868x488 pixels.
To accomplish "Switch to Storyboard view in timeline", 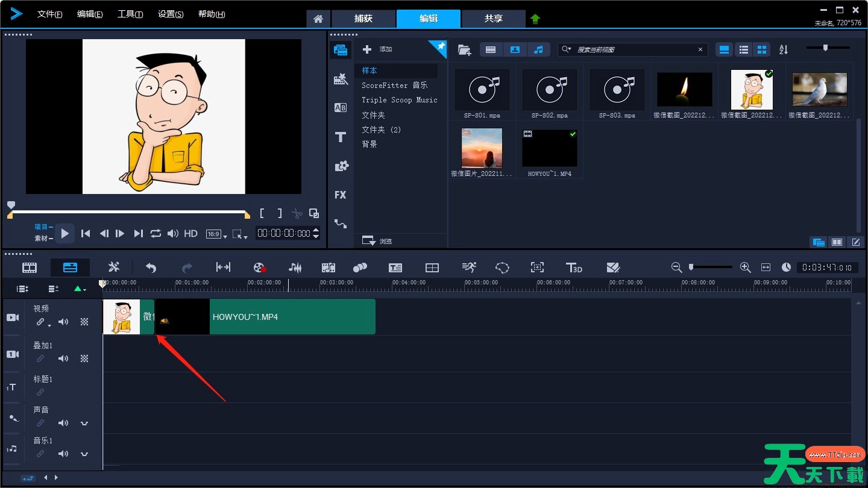I will pos(30,267).
